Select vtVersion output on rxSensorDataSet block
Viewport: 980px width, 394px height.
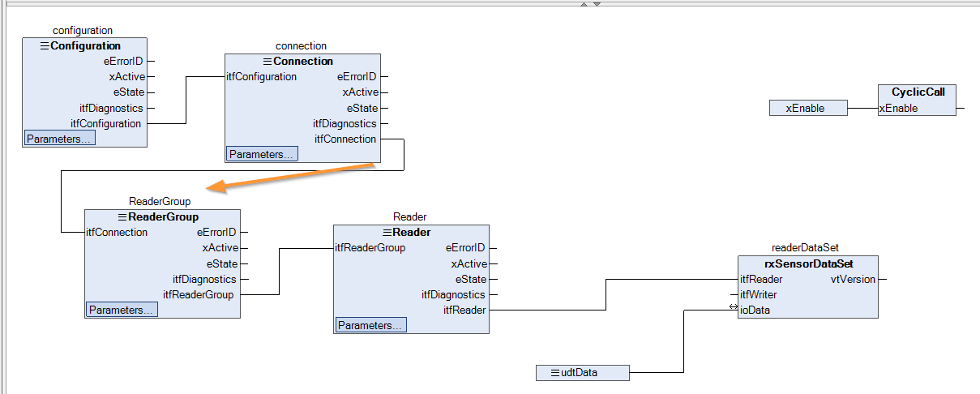tap(853, 279)
